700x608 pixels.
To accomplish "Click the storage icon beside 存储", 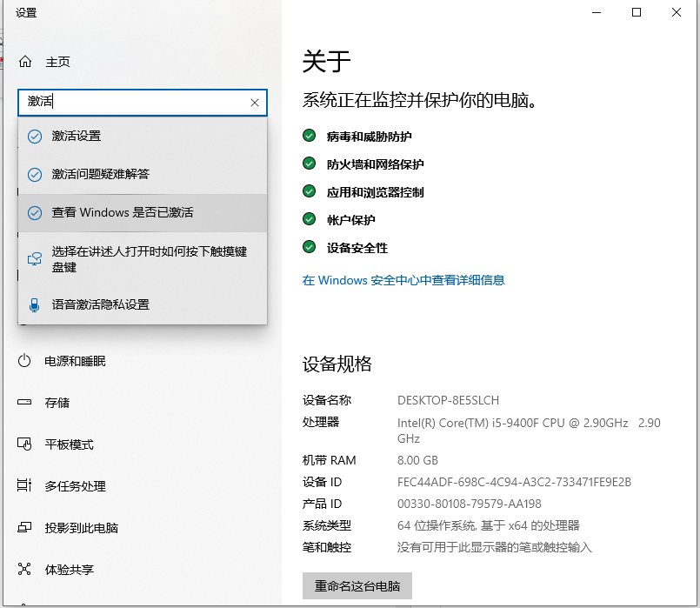I will 25,403.
